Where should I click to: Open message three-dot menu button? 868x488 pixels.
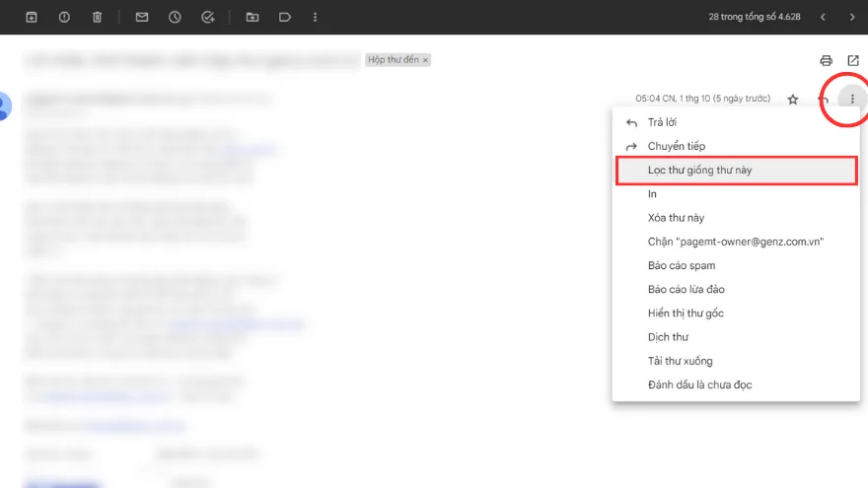[x=852, y=99]
